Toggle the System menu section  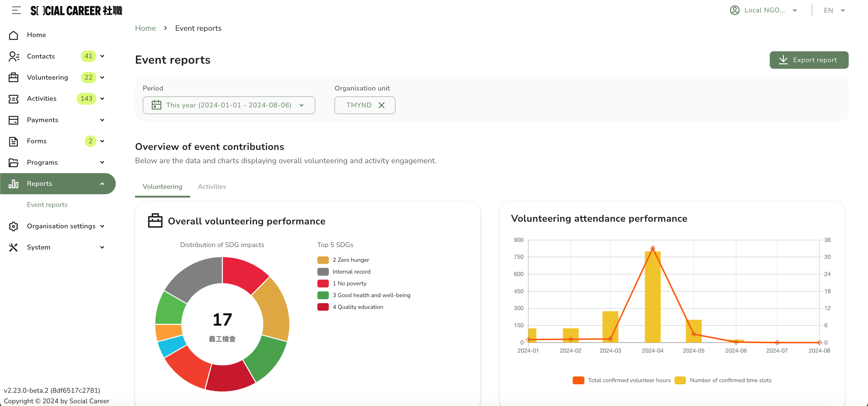point(58,247)
